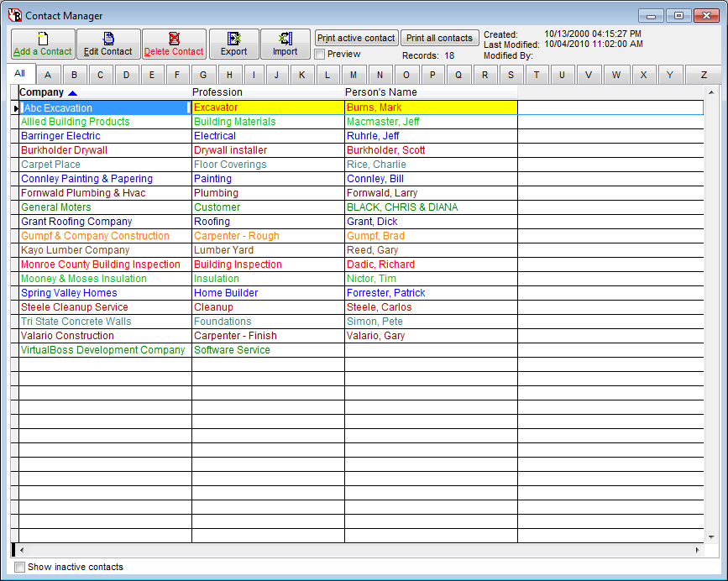Select the letter M tab
This screenshot has height=581, width=728.
click(354, 75)
